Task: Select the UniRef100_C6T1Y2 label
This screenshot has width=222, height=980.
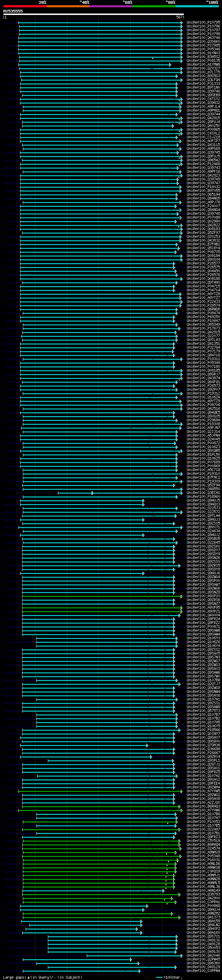Action: [203, 99]
